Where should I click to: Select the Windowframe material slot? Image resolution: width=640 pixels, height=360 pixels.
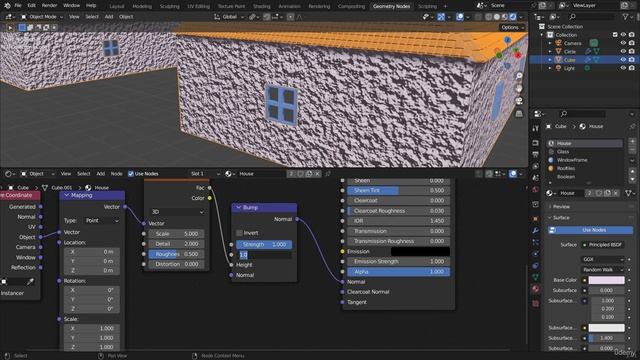coord(584,160)
